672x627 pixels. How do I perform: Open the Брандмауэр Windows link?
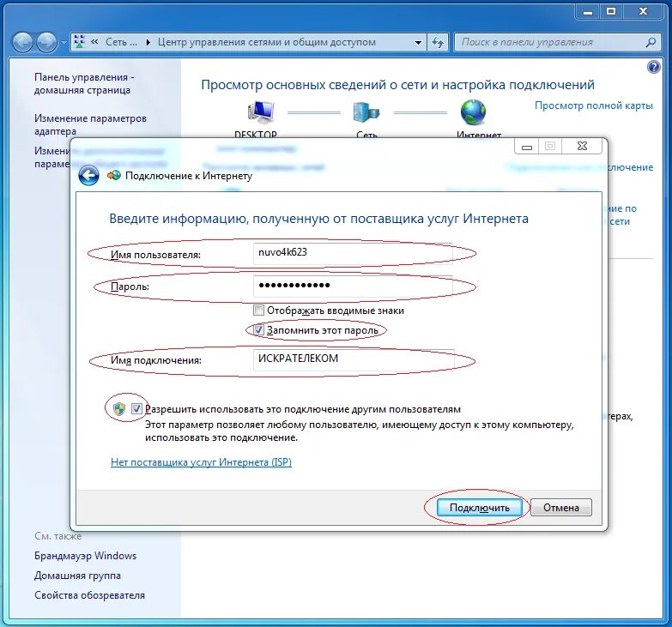[85, 556]
